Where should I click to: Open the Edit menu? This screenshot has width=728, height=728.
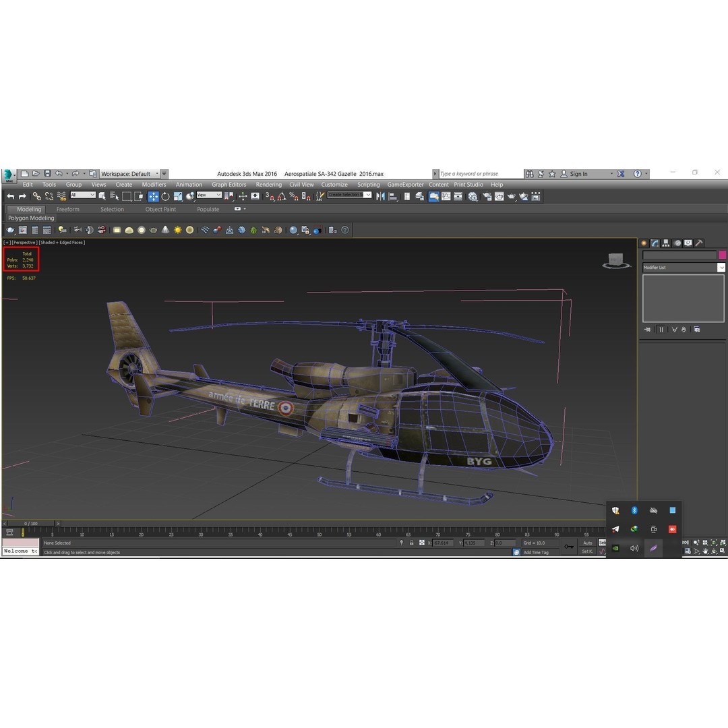[28, 185]
